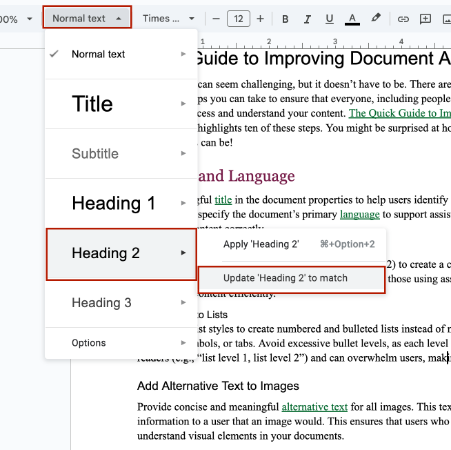This screenshot has width=451, height=450.
Task: Open the 'language' hyperlink in the document
Action: (x=360, y=214)
